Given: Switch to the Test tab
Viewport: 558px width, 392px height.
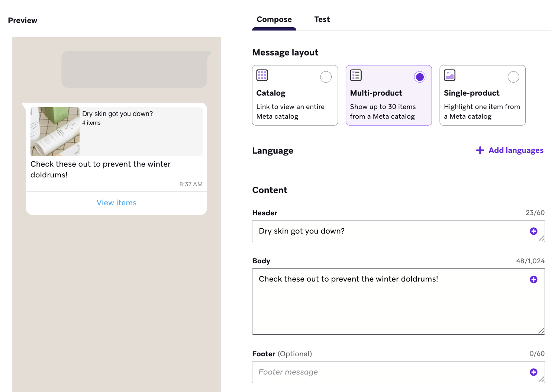Looking at the screenshot, I should point(322,19).
